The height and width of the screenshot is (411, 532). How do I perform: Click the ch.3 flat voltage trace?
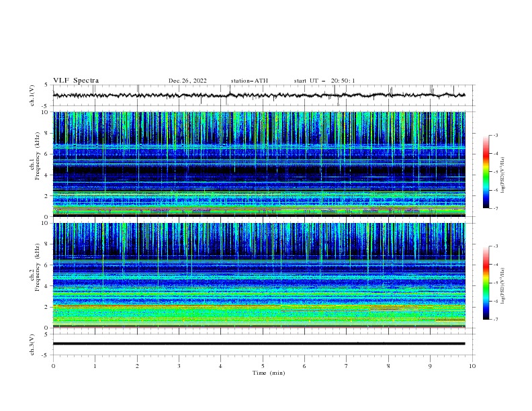coord(259,344)
